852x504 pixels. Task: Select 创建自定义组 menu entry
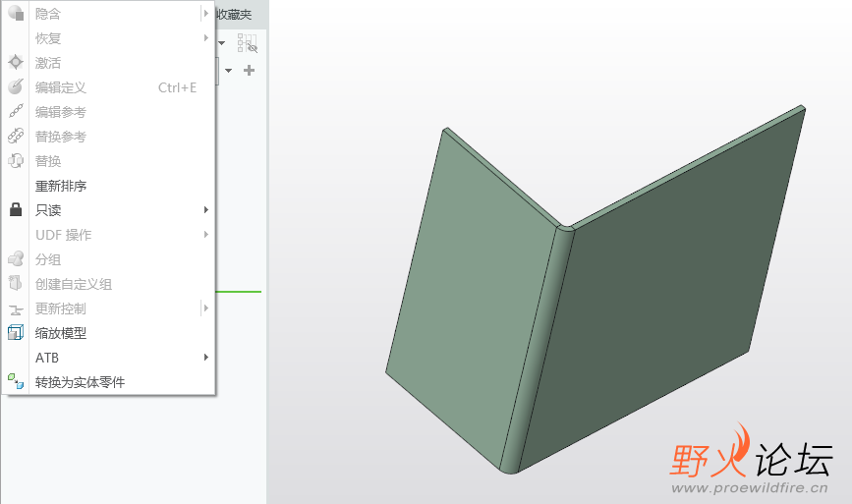(x=109, y=284)
